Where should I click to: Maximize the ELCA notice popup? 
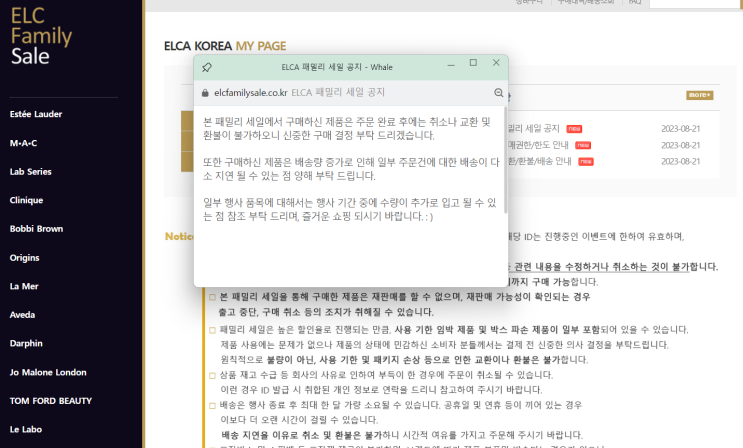click(x=473, y=63)
